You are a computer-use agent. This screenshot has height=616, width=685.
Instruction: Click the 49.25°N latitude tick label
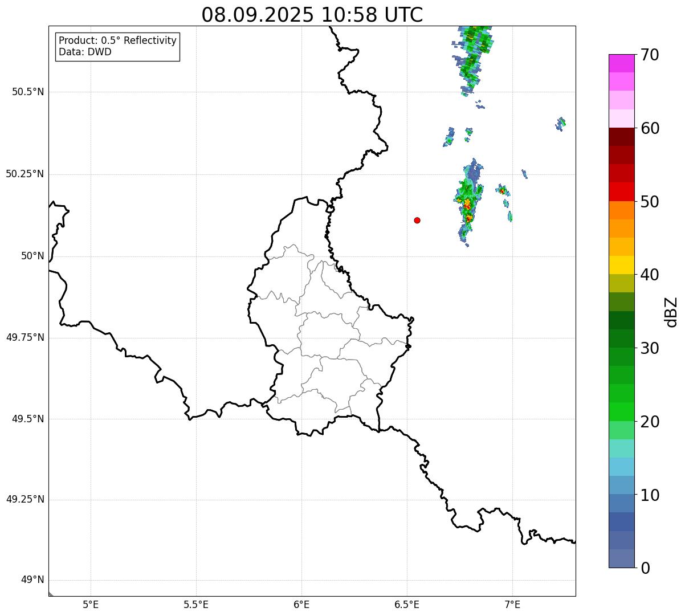click(x=25, y=499)
